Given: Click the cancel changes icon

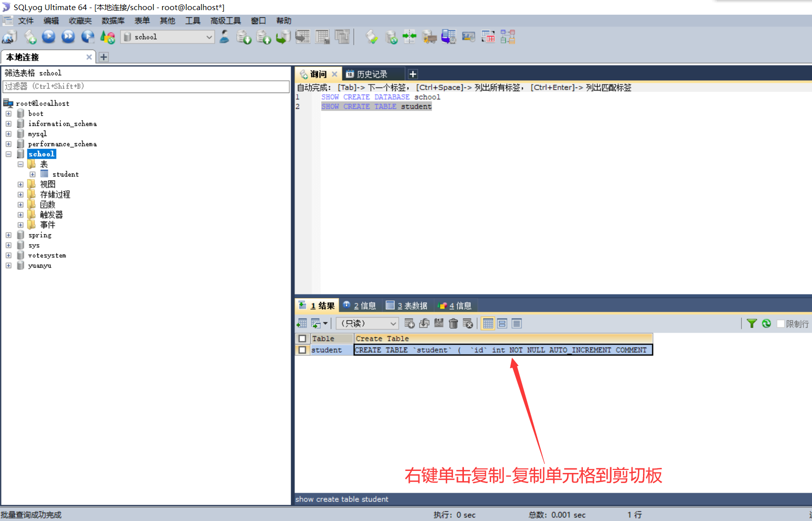Looking at the screenshot, I should (468, 323).
